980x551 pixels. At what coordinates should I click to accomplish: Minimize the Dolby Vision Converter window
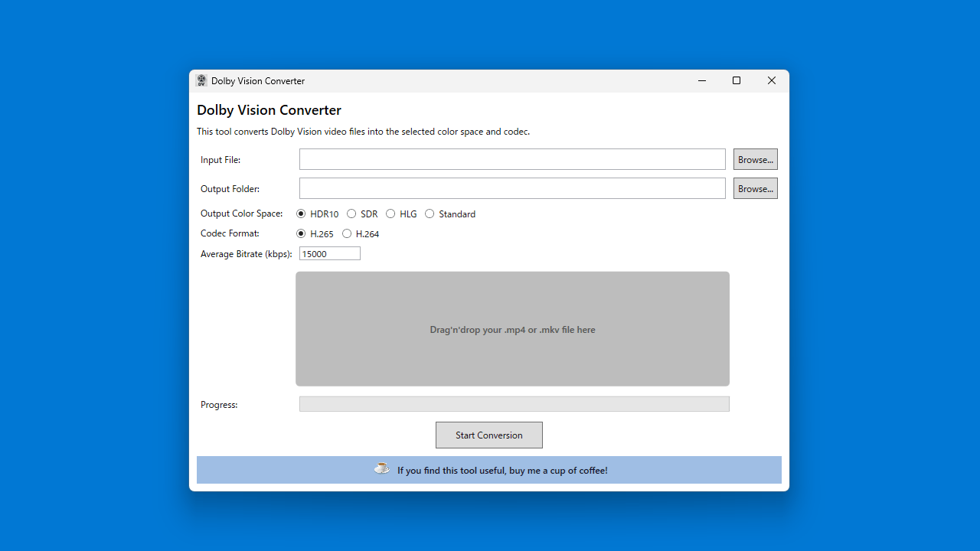point(702,81)
